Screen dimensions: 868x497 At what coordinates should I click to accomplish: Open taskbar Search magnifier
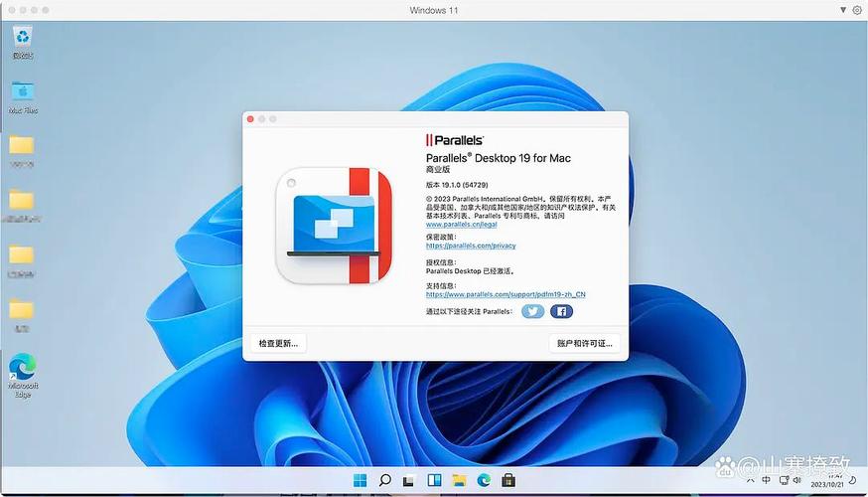click(x=384, y=480)
